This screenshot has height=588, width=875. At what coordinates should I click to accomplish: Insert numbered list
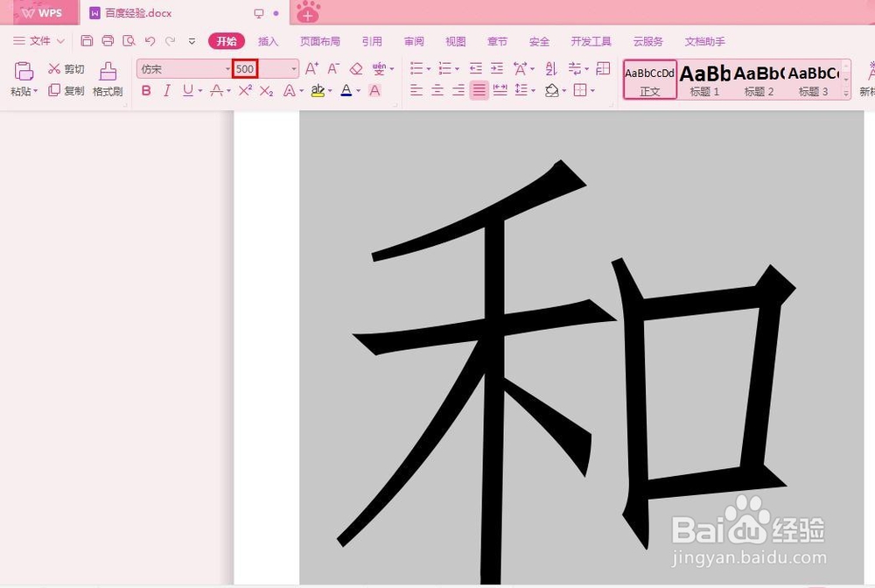[x=444, y=68]
